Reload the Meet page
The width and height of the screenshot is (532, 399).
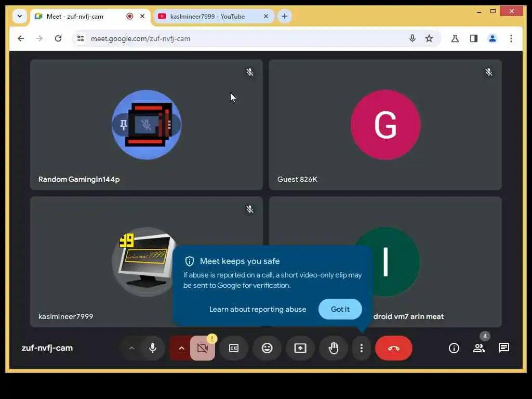pyautogui.click(x=58, y=38)
